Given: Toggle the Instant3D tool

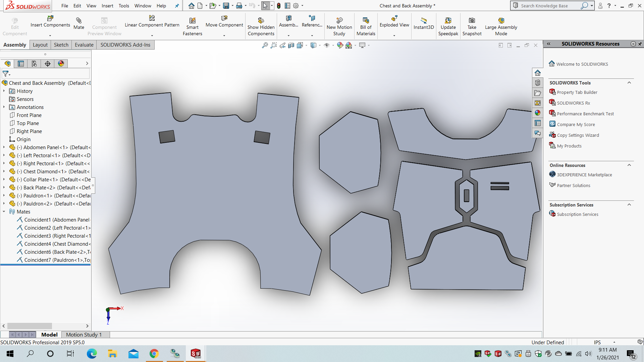Looking at the screenshot, I should (x=424, y=23).
